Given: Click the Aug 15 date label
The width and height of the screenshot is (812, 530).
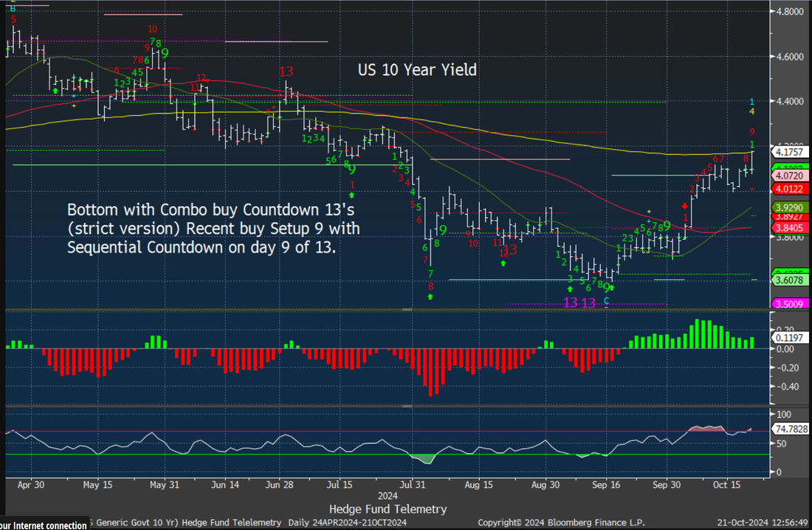Looking at the screenshot, I should (x=479, y=485).
